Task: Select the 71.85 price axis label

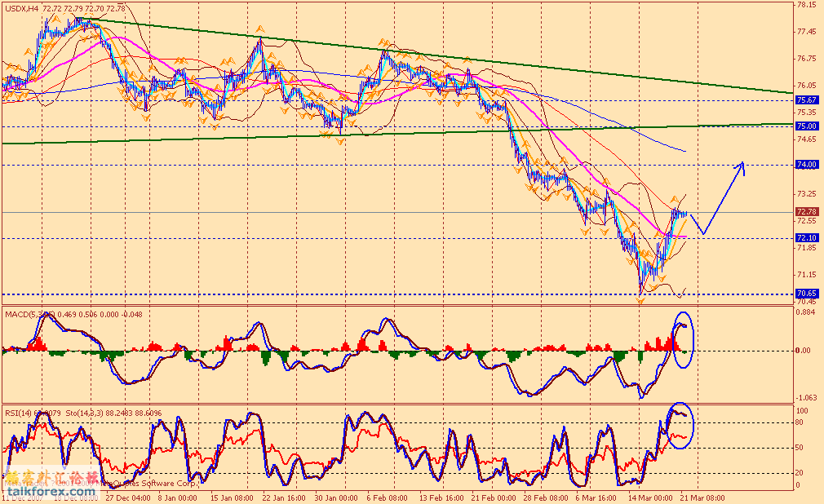Action: (x=806, y=247)
